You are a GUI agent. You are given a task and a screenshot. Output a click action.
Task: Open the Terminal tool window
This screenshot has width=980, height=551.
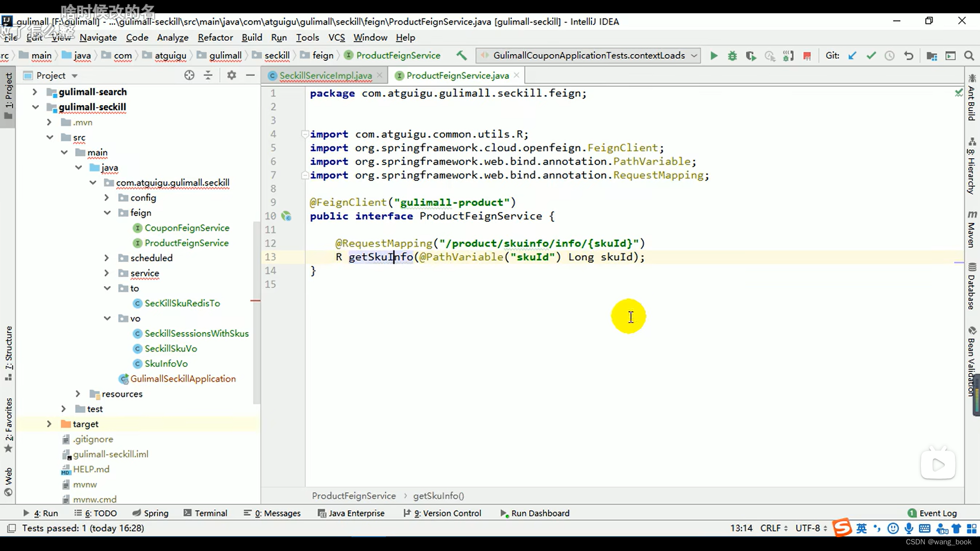coord(205,513)
